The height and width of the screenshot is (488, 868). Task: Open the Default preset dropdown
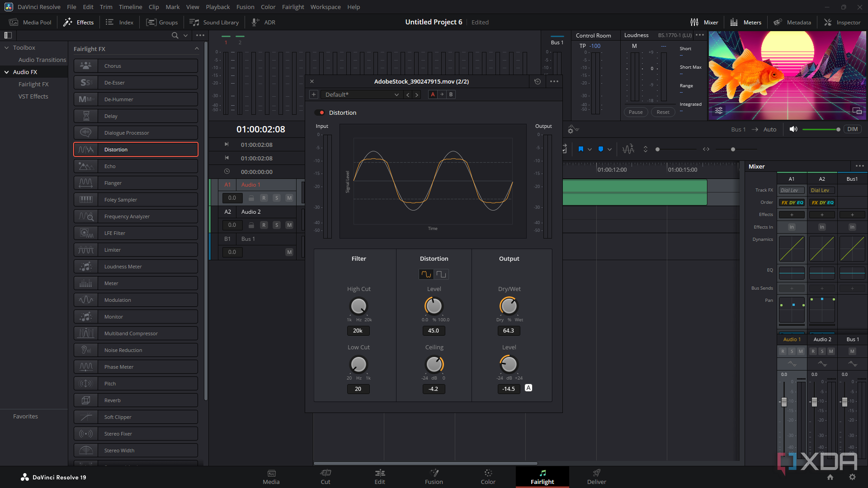[x=362, y=94]
